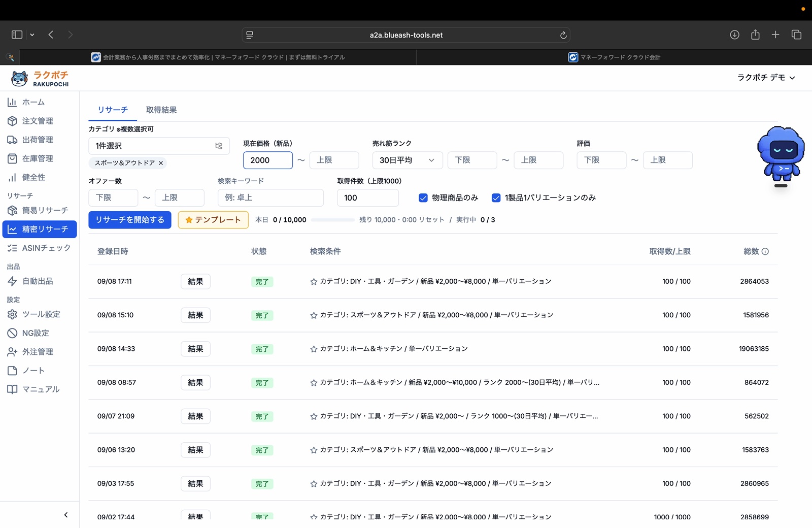Reload the page in browser address bar
812x528 pixels.
click(x=563, y=35)
